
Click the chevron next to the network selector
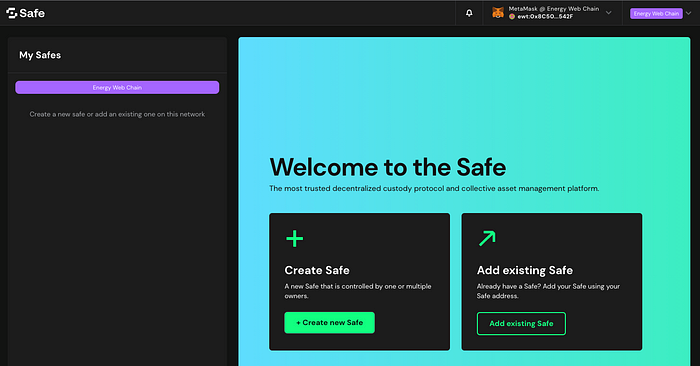688,13
